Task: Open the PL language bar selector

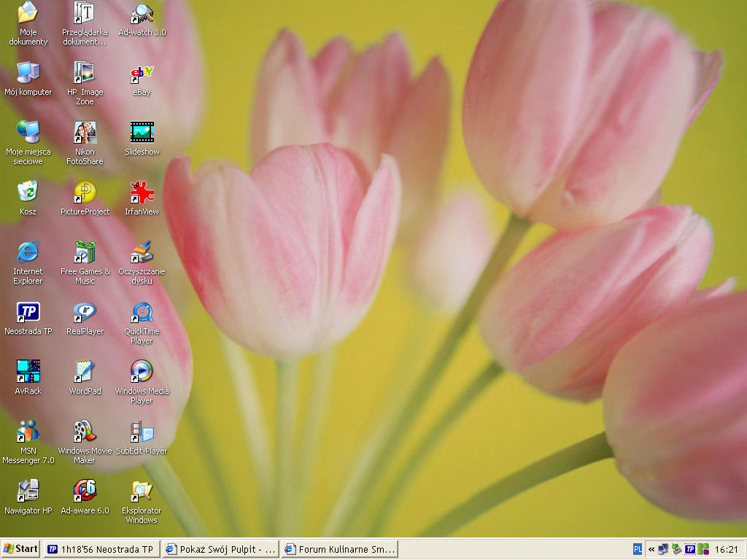Action: point(638,549)
